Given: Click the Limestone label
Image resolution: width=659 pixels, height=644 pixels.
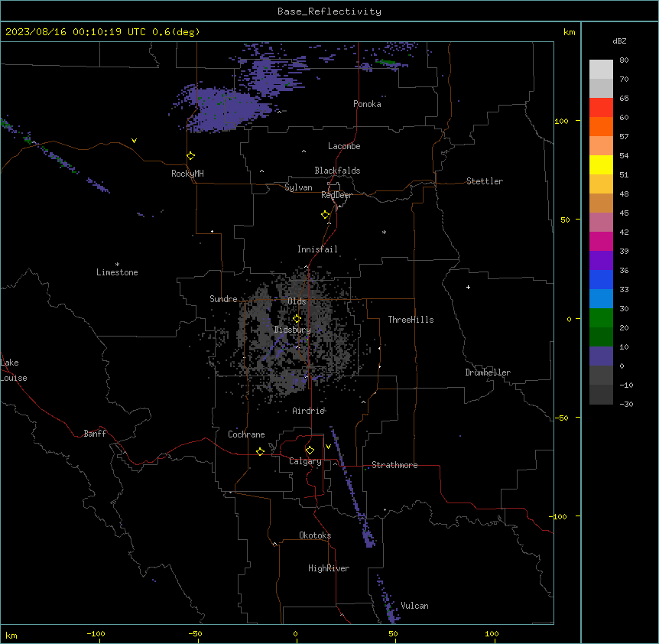Looking at the screenshot, I should tap(117, 272).
